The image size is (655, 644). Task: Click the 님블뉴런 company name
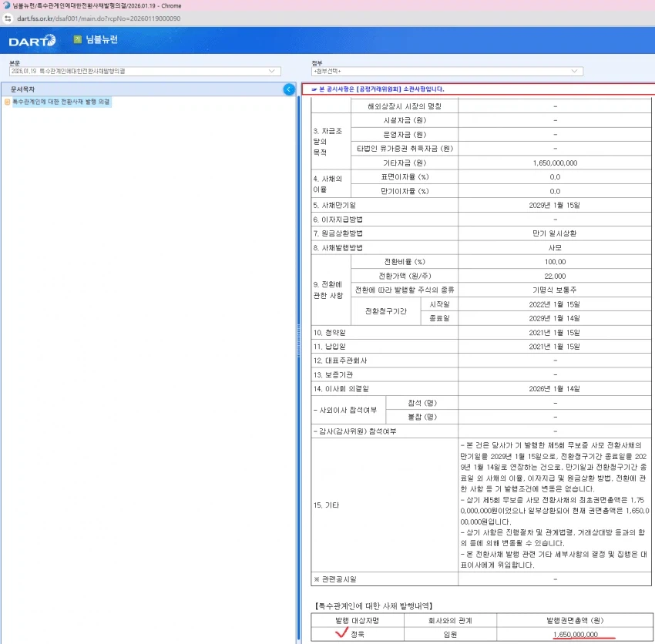pos(102,39)
